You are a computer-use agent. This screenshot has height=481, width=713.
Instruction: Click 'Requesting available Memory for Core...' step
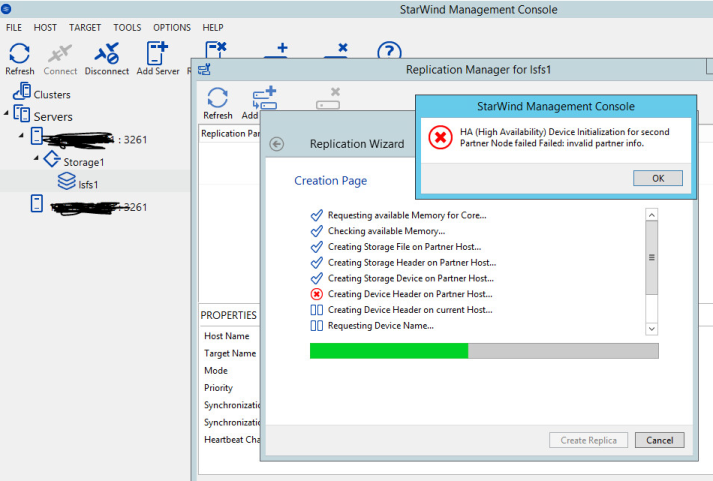[407, 215]
